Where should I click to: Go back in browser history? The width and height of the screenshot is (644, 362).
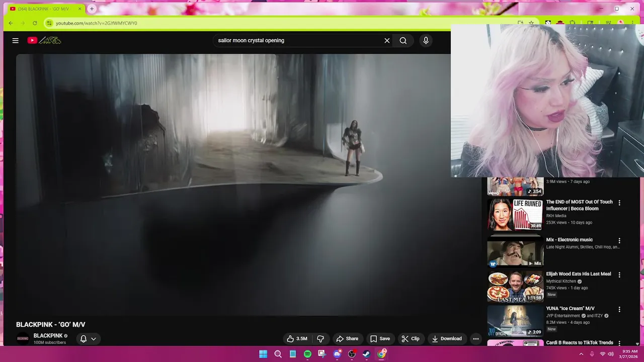(x=11, y=23)
